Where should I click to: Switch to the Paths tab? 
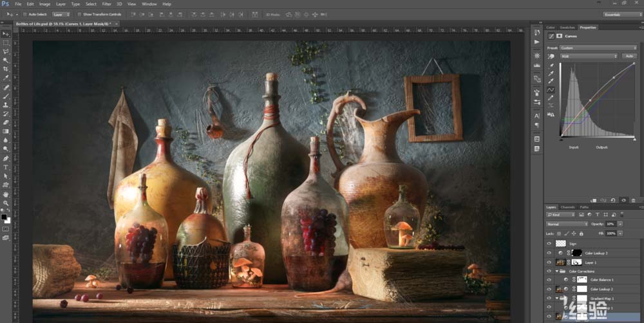tap(584, 207)
